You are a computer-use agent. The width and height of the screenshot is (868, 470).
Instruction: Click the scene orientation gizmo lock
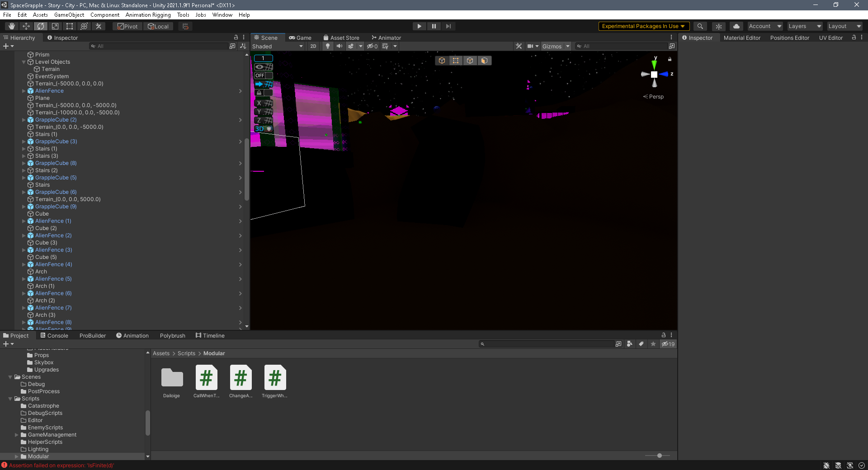[x=670, y=59]
